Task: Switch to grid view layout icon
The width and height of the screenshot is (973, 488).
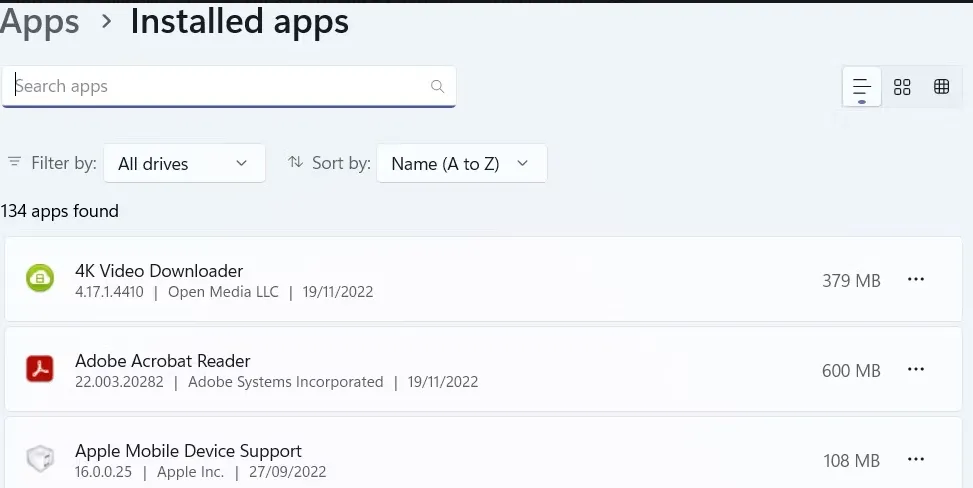Action: pyautogui.click(x=902, y=86)
